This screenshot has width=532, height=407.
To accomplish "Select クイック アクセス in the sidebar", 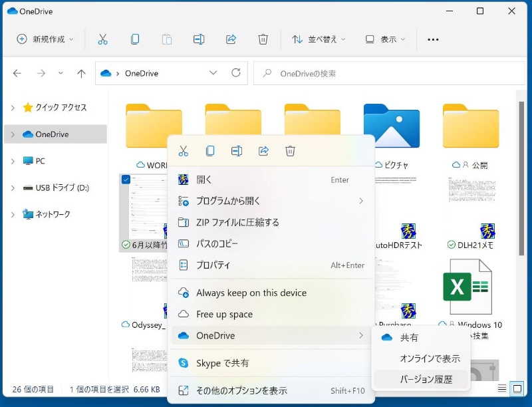I will point(55,108).
